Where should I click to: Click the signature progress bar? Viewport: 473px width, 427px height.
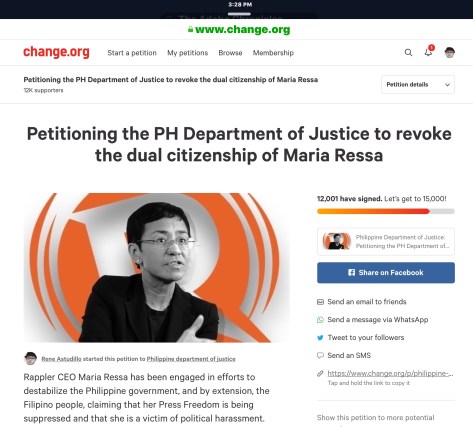point(386,211)
